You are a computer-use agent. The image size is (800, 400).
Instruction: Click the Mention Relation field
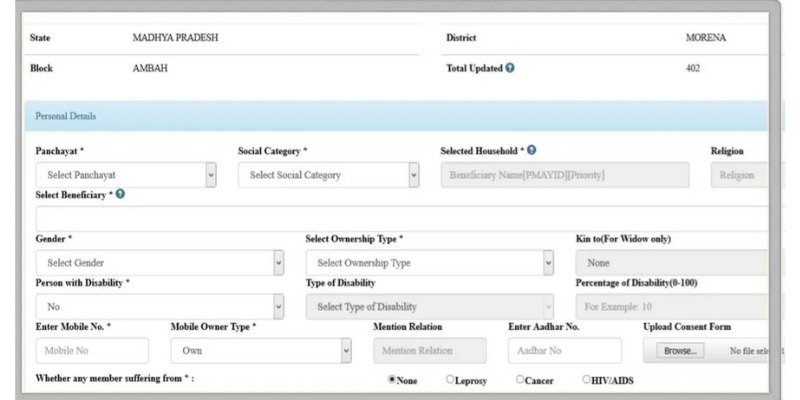coord(430,351)
